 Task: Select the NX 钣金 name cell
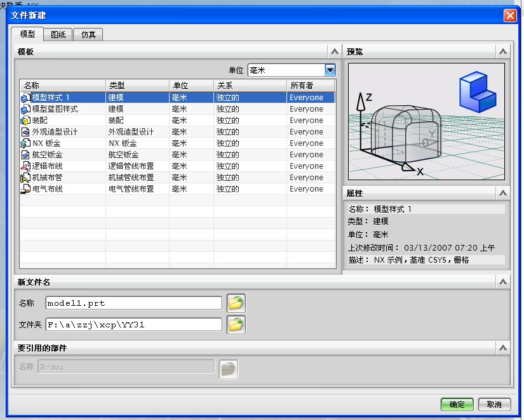[46, 143]
